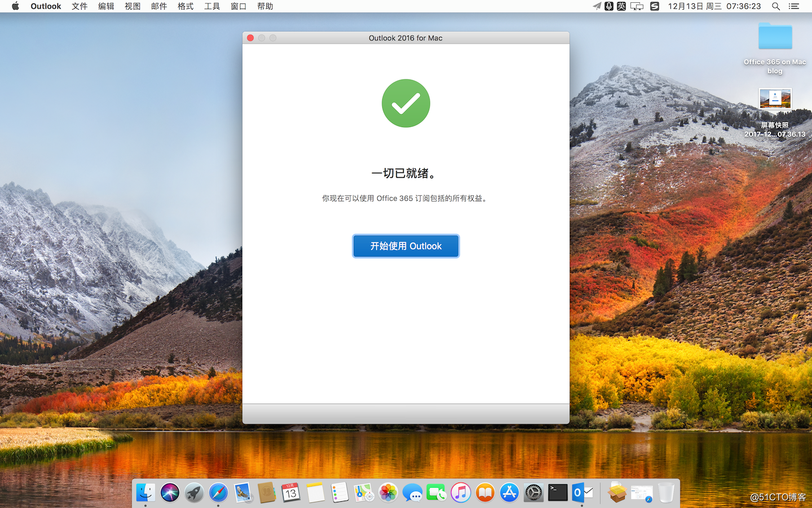Open the 格式 menu
This screenshot has height=508, width=812.
(x=186, y=6)
